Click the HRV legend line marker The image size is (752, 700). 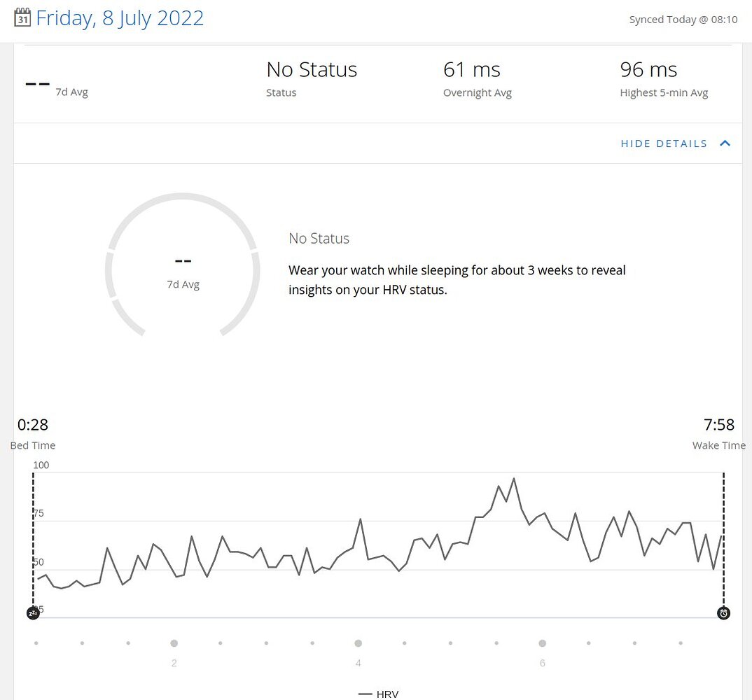click(x=365, y=694)
